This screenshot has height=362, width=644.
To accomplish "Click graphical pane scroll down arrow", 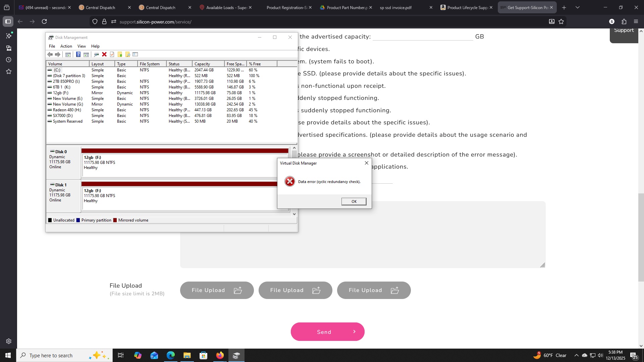I will pos(294,214).
